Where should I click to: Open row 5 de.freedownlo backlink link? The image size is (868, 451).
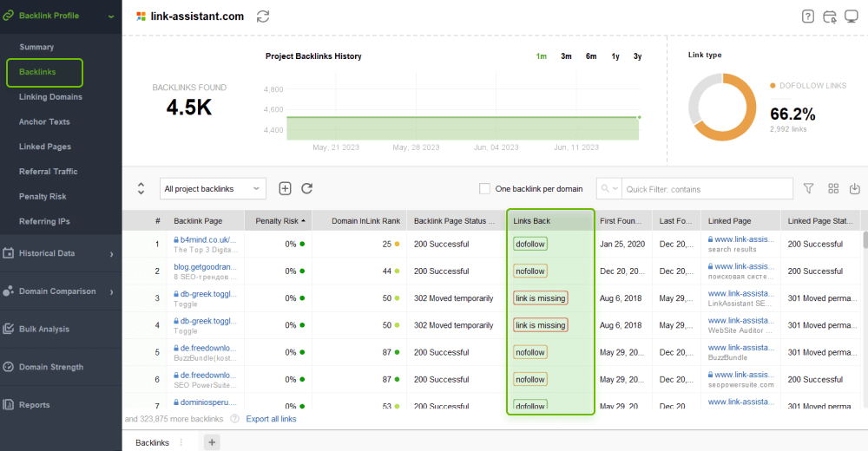click(x=208, y=348)
